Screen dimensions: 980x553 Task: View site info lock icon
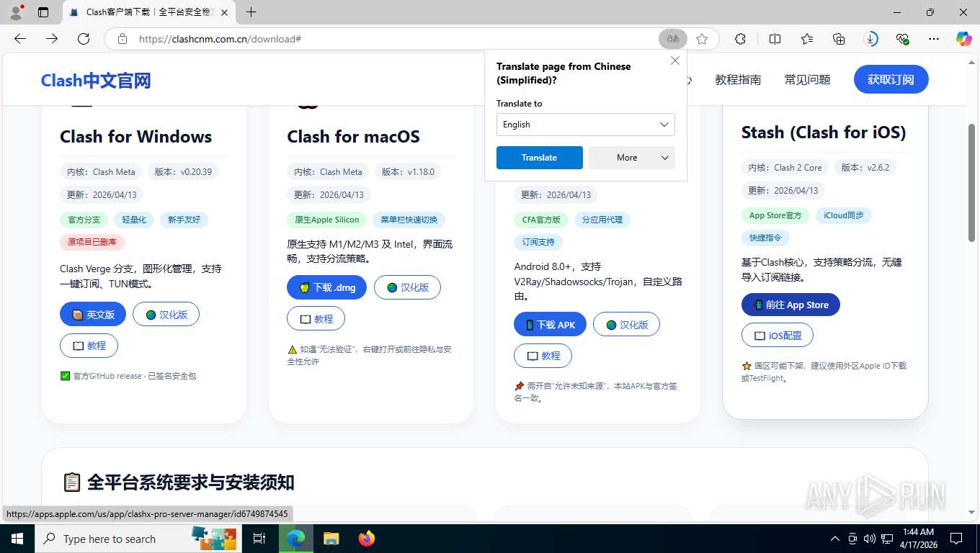coord(122,39)
